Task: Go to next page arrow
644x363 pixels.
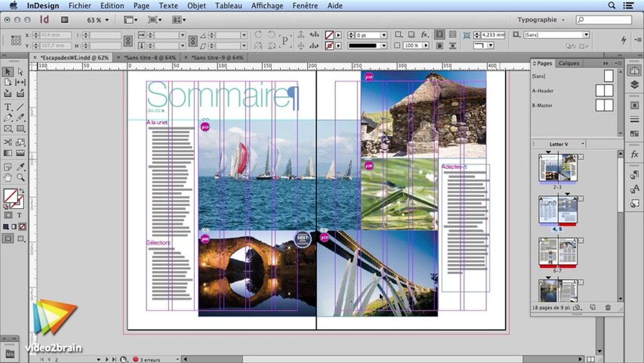Action: click(107, 359)
